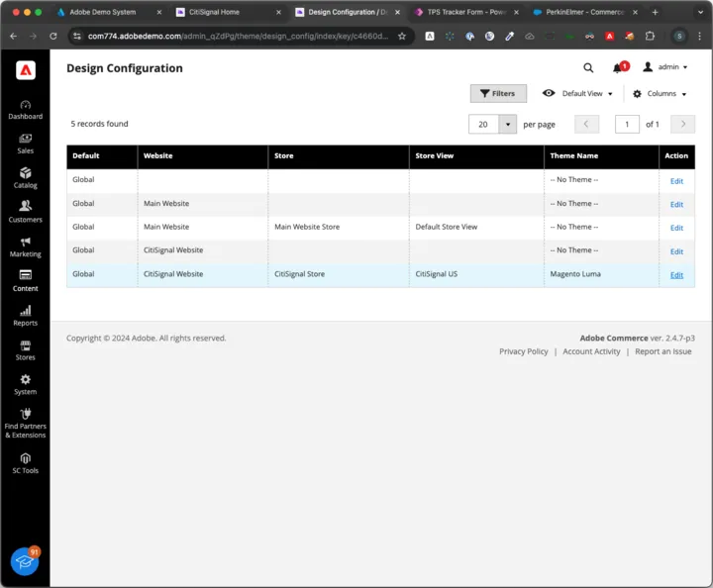Image resolution: width=713 pixels, height=588 pixels.
Task: Close the CitiSignal Home tab
Action: (x=278, y=12)
